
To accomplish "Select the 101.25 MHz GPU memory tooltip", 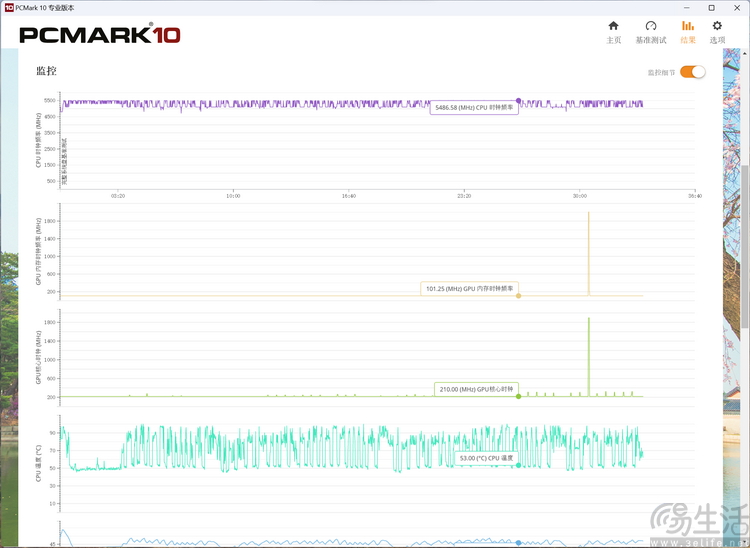I will (x=468, y=289).
